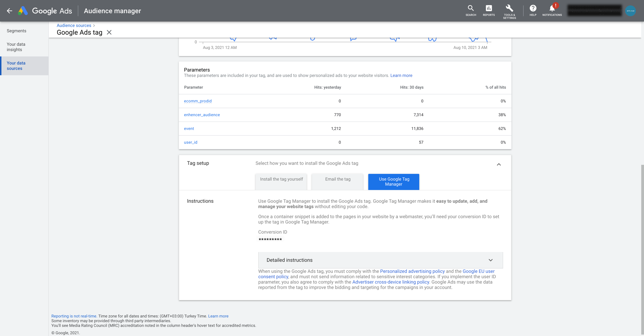Click the 11,836 hits value
The image size is (644, 336).
(417, 129)
